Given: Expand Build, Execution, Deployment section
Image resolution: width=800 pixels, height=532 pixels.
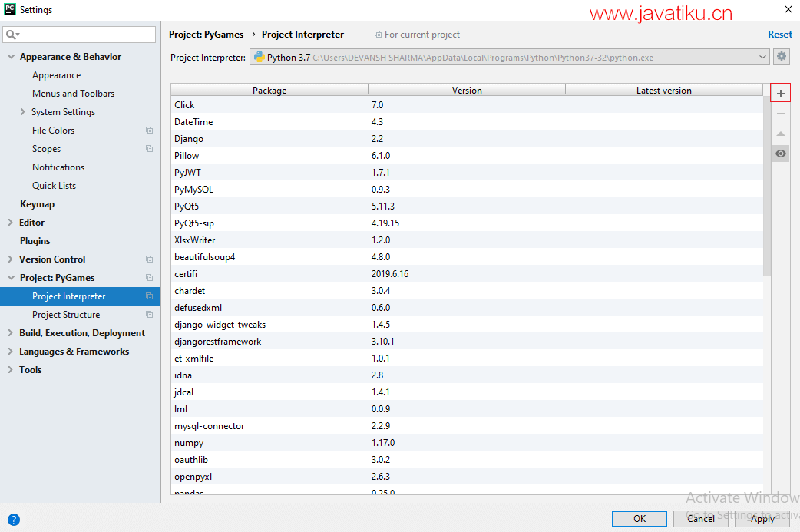Looking at the screenshot, I should tap(10, 332).
